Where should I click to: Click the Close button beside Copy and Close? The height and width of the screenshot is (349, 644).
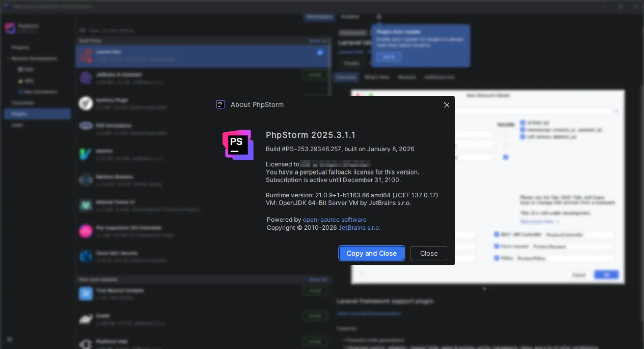[429, 253]
